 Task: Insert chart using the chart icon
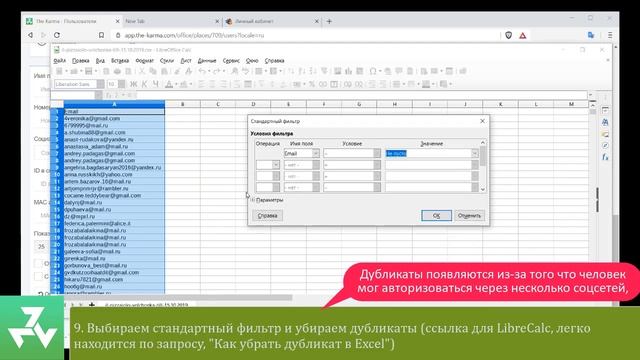pos(349,71)
